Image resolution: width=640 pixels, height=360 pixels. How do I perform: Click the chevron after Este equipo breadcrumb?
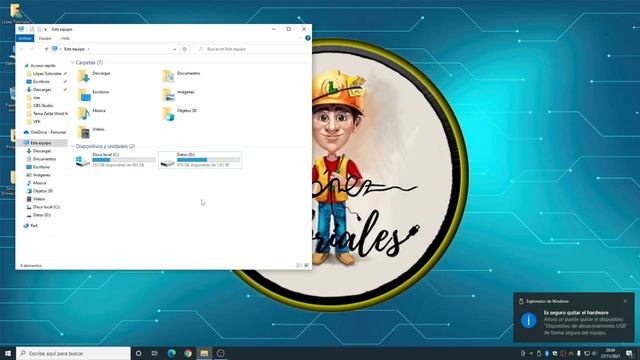coord(89,49)
